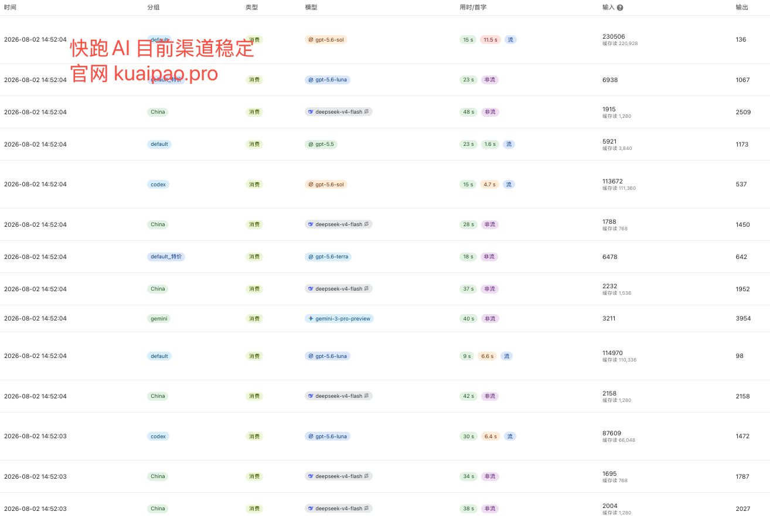The image size is (770, 532).
Task: Click the 流 stream tag beside 6.4 s
Action: click(510, 436)
